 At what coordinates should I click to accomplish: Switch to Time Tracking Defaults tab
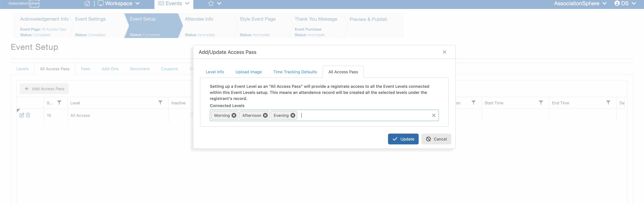click(295, 72)
